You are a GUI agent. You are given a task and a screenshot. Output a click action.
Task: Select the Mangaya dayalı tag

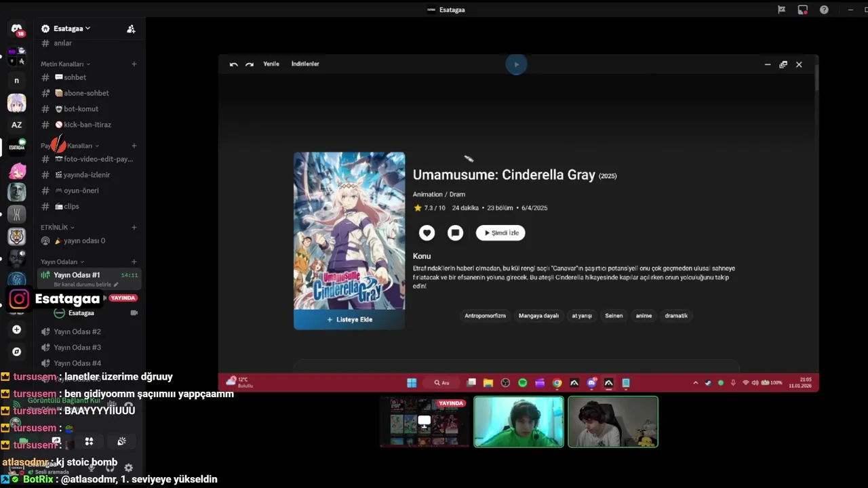538,316
